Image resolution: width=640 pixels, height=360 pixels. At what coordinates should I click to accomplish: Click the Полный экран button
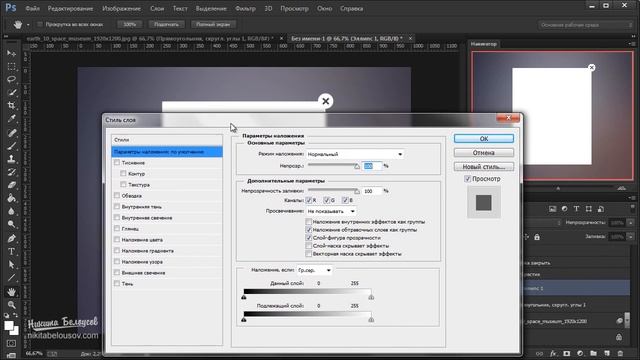[x=213, y=24]
